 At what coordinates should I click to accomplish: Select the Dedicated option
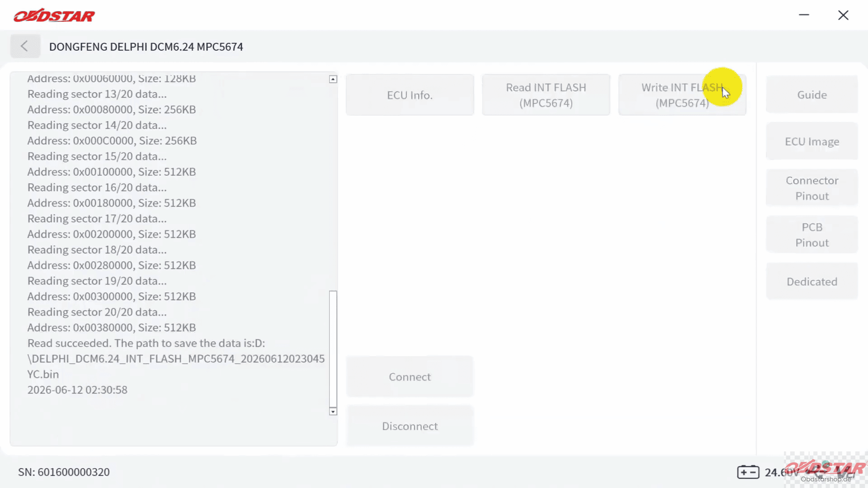coord(812,282)
